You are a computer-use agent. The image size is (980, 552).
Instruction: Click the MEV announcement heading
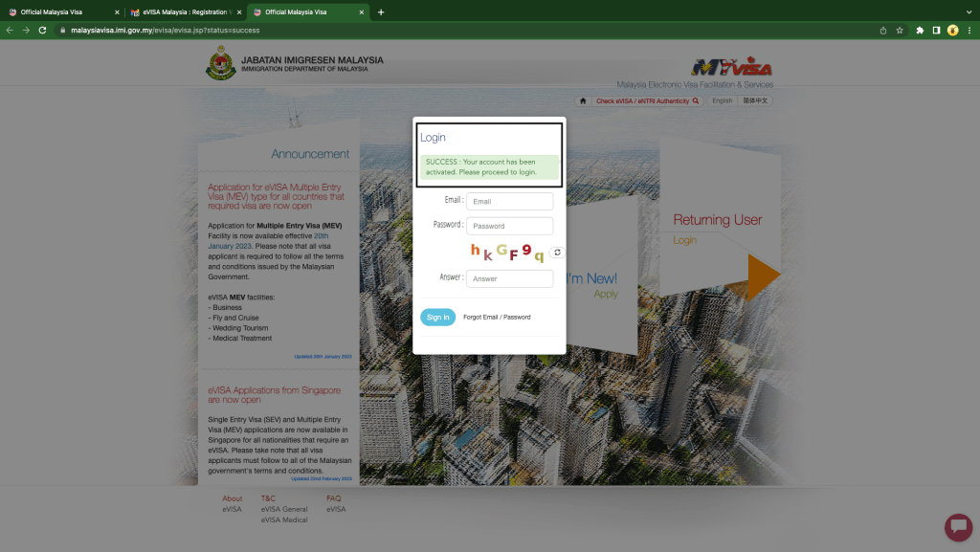pos(276,196)
